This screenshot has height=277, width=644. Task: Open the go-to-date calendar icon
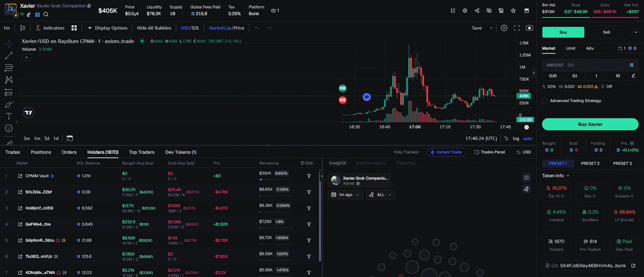(x=69, y=138)
